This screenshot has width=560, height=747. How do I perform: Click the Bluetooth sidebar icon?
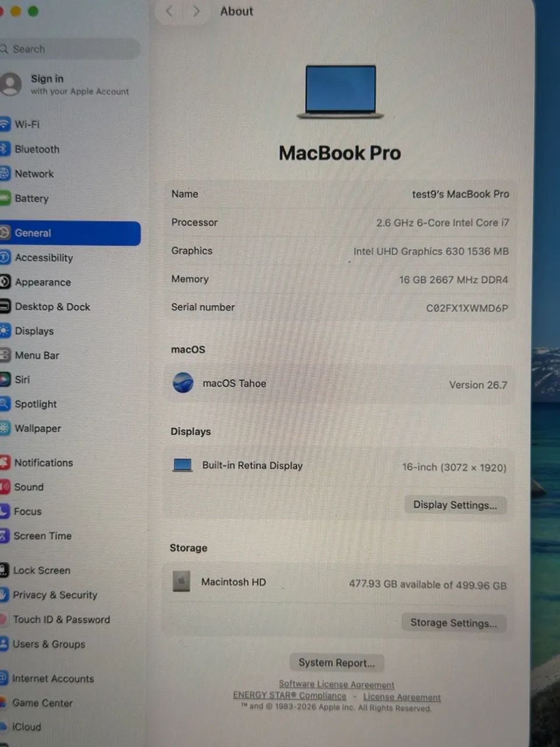[x=5, y=149]
